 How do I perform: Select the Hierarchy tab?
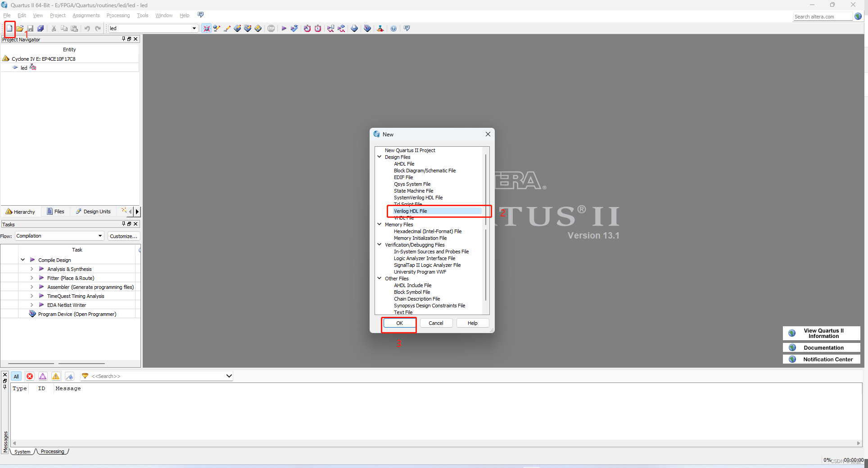tap(20, 211)
